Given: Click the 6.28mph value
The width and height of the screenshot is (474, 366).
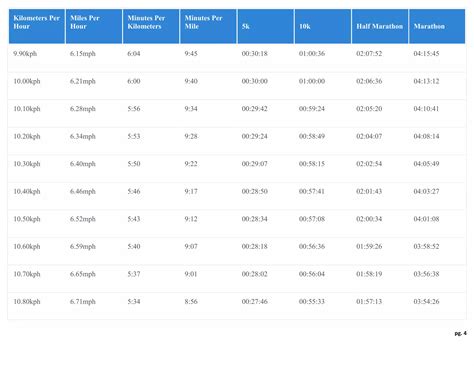Looking at the screenshot, I should (83, 109).
